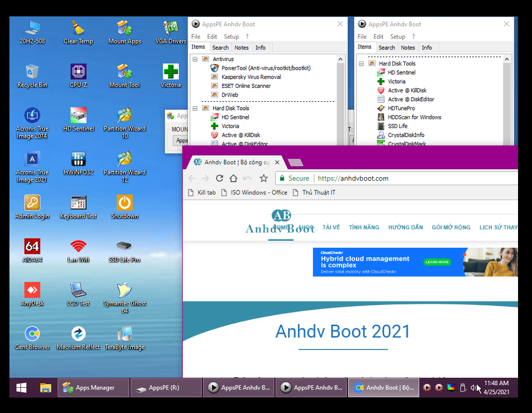Click TẢI VỀ in the site navigation
This screenshot has height=413, width=532.
click(x=331, y=228)
